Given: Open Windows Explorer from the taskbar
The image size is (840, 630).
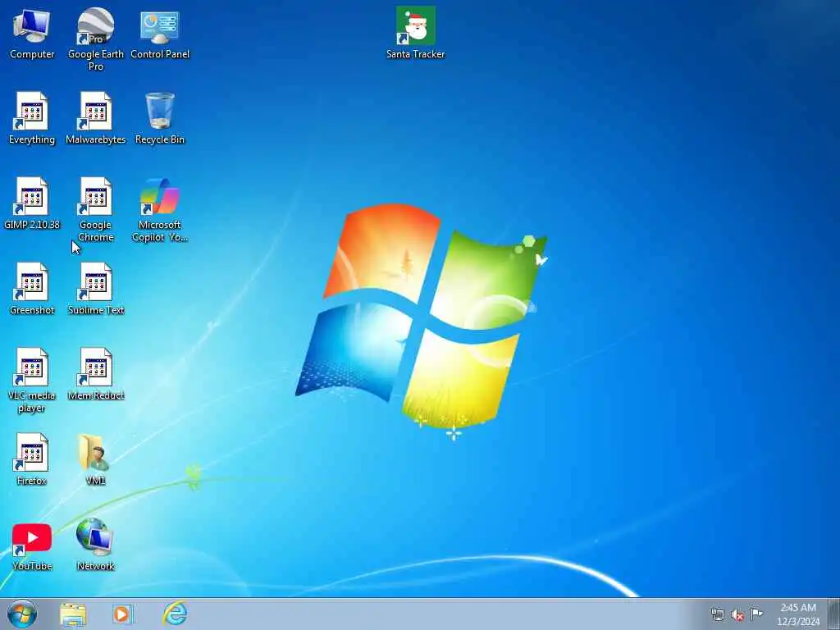Looking at the screenshot, I should (x=73, y=614).
